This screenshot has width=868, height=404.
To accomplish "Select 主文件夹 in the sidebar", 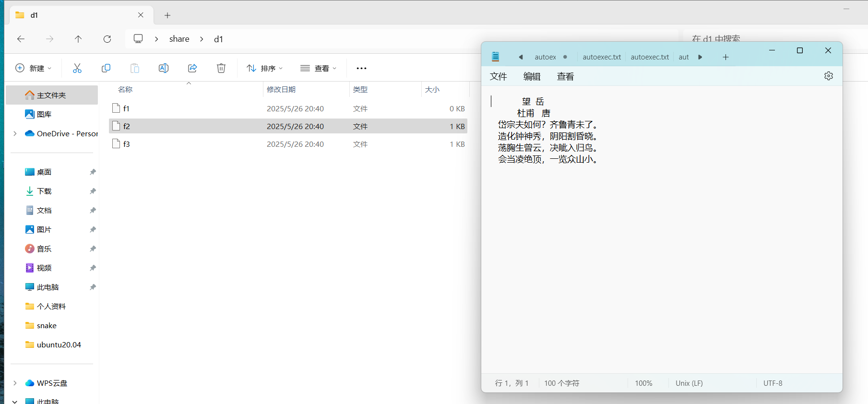I will click(52, 95).
